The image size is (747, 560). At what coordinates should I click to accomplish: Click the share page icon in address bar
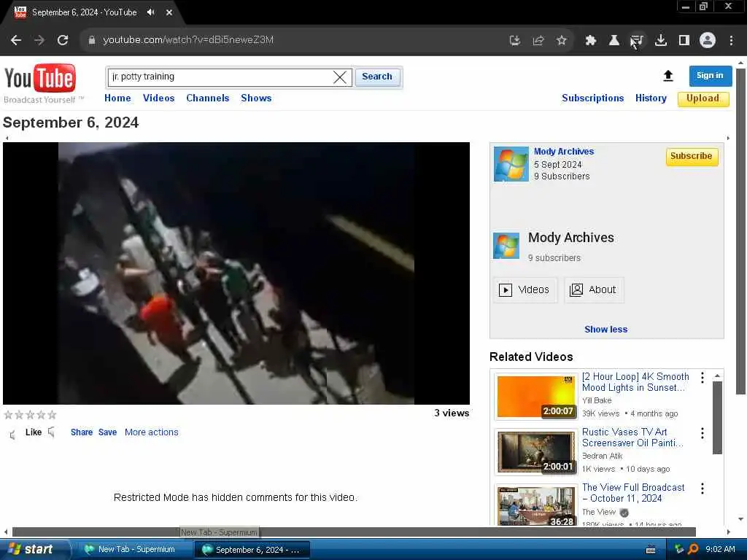coord(538,41)
